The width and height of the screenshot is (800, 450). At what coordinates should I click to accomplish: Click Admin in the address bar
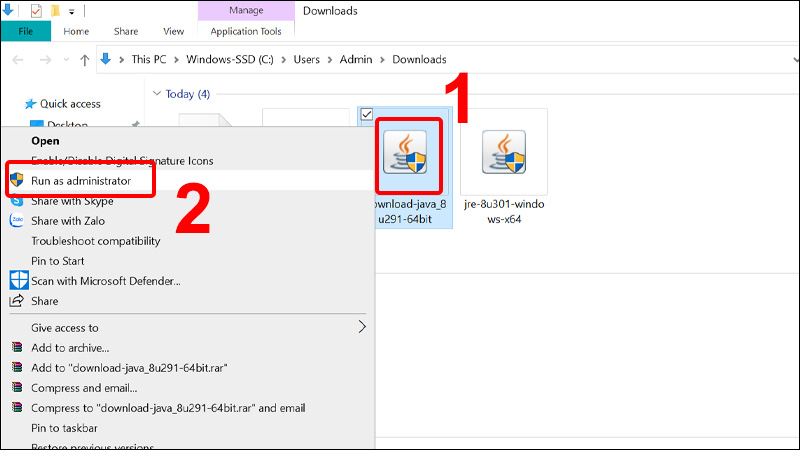356,59
